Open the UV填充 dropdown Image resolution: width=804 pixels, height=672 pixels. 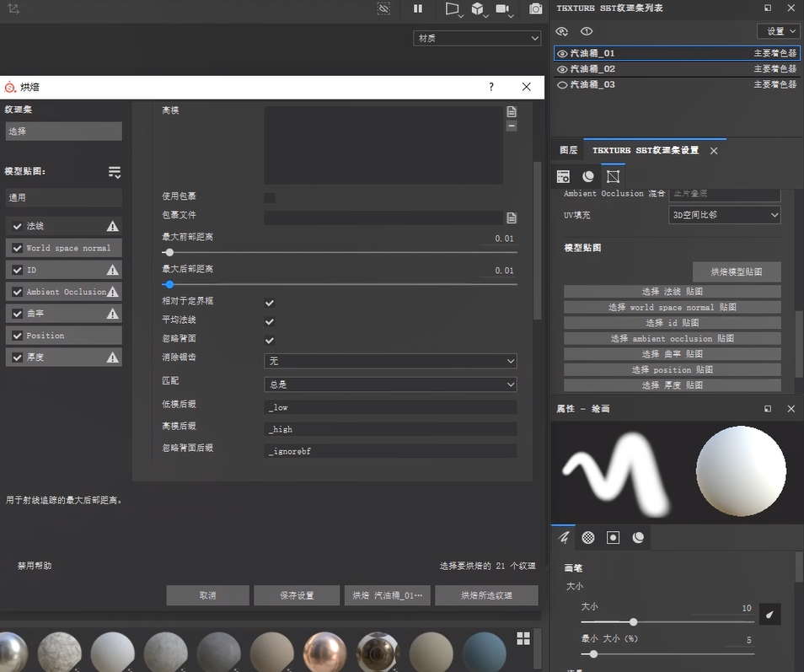(x=724, y=215)
